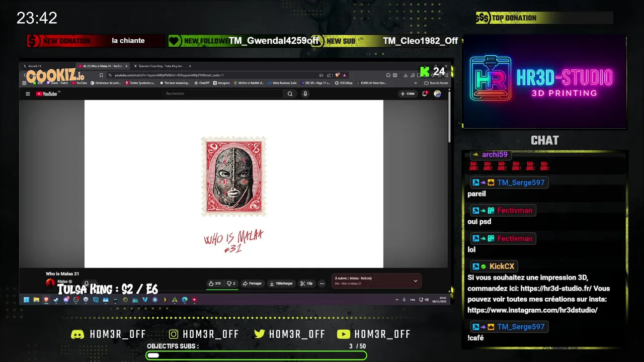Open the VDO.Ninja bookmark
Viewport: 644px width, 362px height.
point(344,83)
